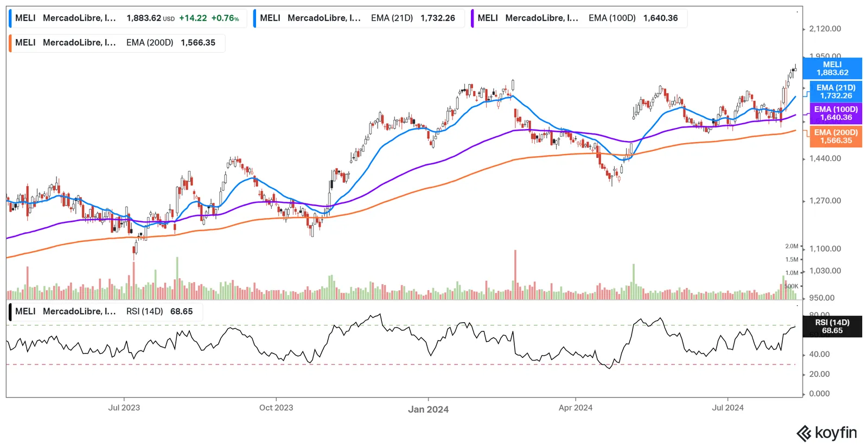This screenshot has width=868, height=448.
Task: Select the "EMA (200D)" text in top legend
Action: point(150,43)
